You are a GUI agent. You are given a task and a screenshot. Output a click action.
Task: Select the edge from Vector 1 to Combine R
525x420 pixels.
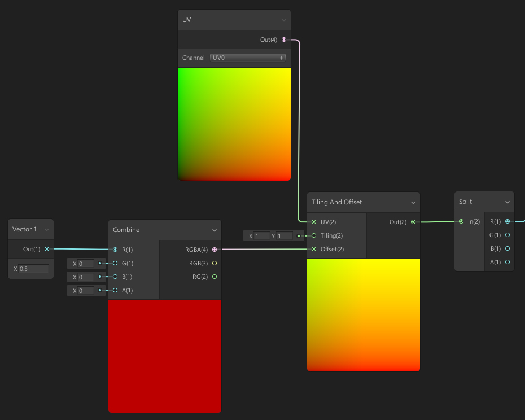81,249
